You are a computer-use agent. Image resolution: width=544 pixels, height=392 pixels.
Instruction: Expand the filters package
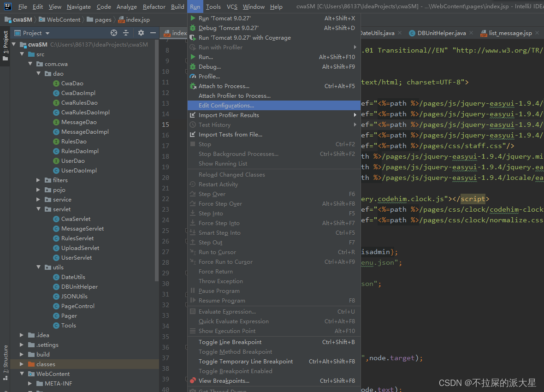pyautogui.click(x=39, y=180)
